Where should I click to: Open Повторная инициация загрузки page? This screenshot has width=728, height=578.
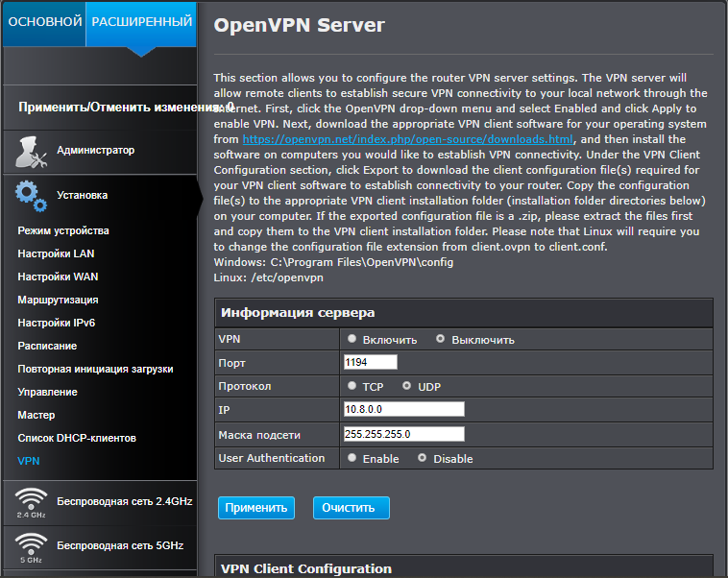coord(95,369)
